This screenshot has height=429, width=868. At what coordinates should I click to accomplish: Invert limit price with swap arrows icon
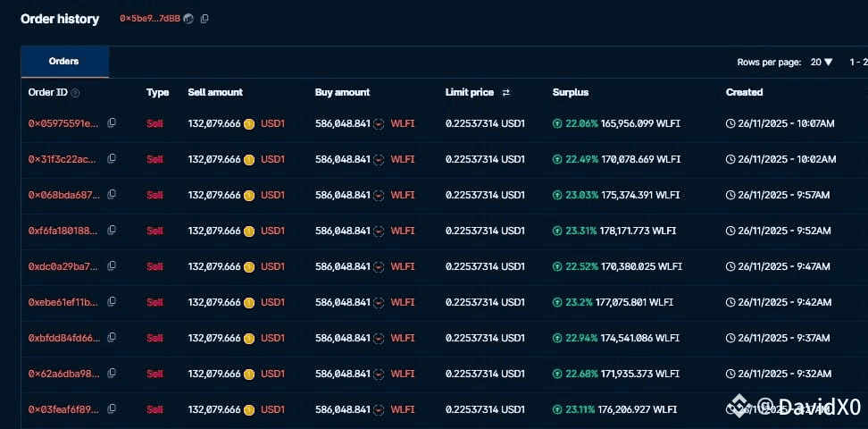(x=505, y=93)
